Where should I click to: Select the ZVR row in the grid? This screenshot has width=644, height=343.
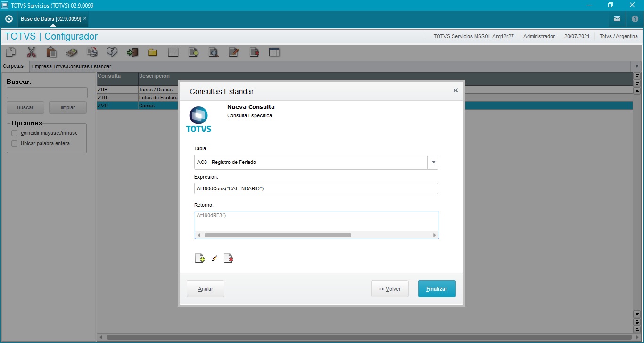tap(364, 106)
